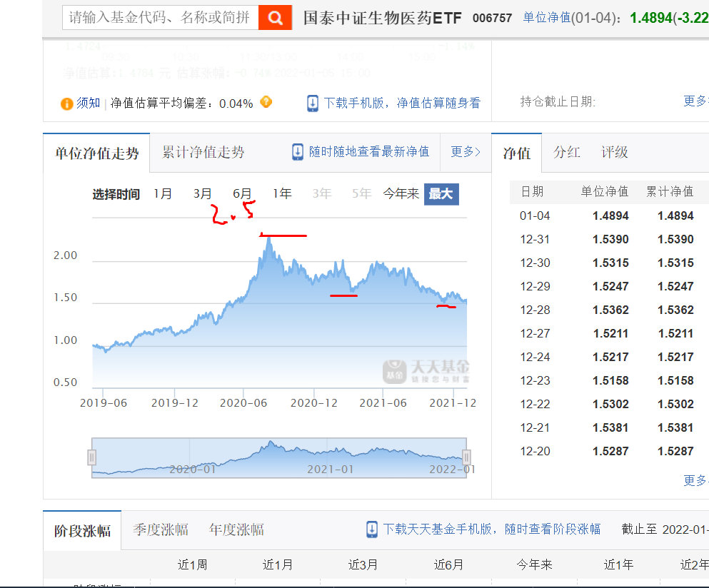This screenshot has height=588, width=709.
Task: Click the 12-20 date row
Action: 608,451
